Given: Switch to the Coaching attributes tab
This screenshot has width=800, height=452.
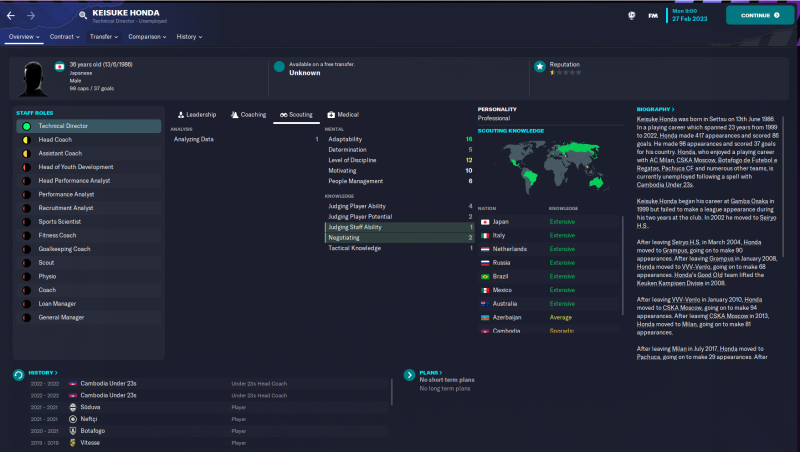Looking at the screenshot, I should 248,115.
